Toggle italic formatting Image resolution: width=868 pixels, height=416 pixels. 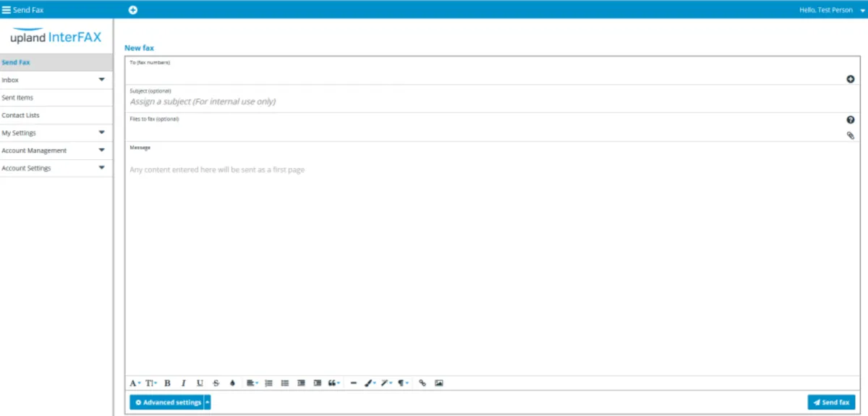(184, 383)
